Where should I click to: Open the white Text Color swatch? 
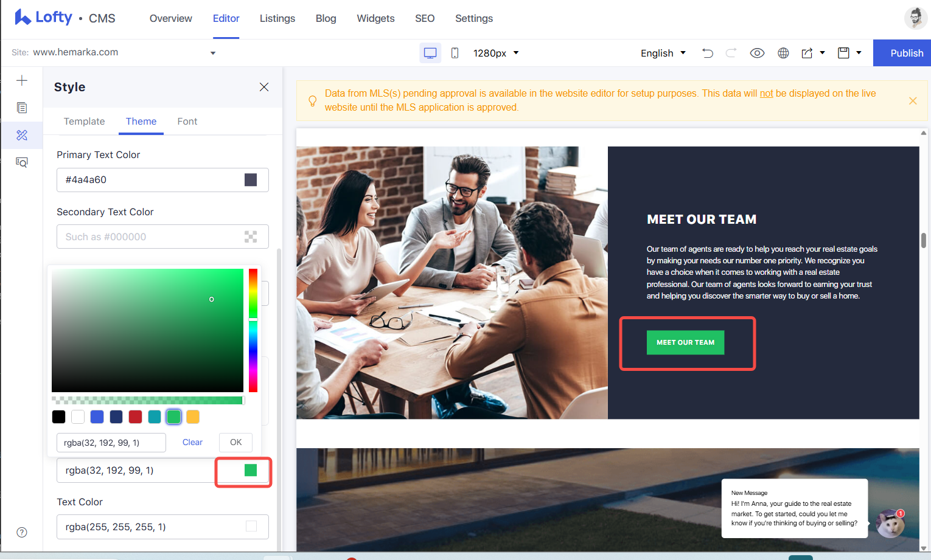coord(251,526)
